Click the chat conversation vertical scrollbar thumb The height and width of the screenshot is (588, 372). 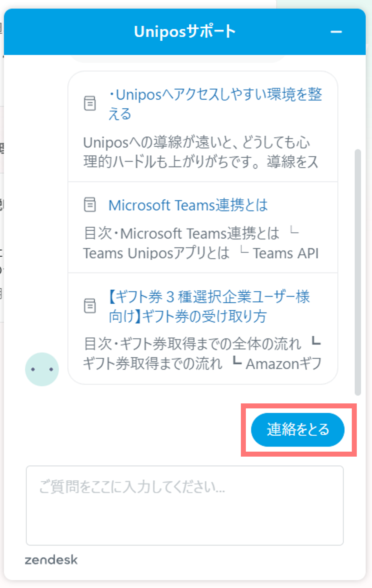point(358,272)
